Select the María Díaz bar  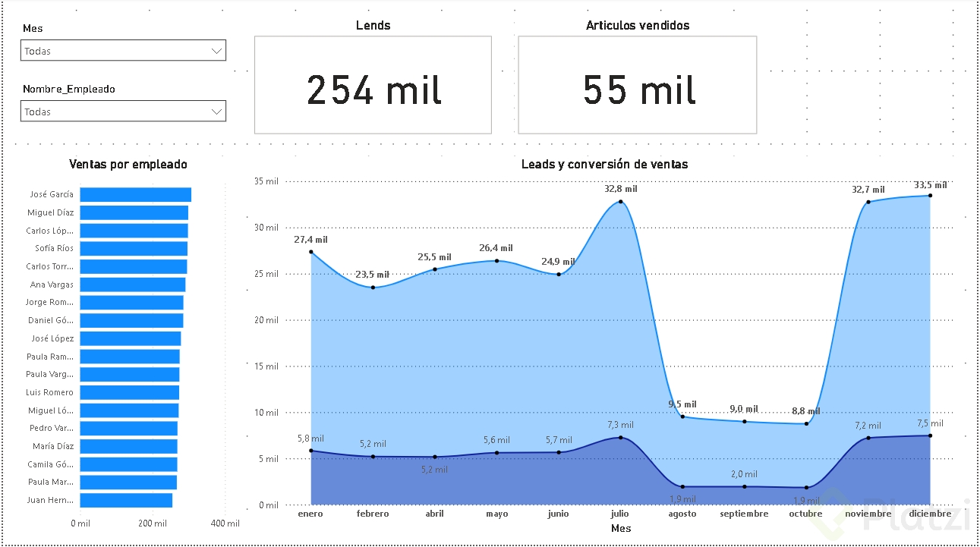point(128,446)
